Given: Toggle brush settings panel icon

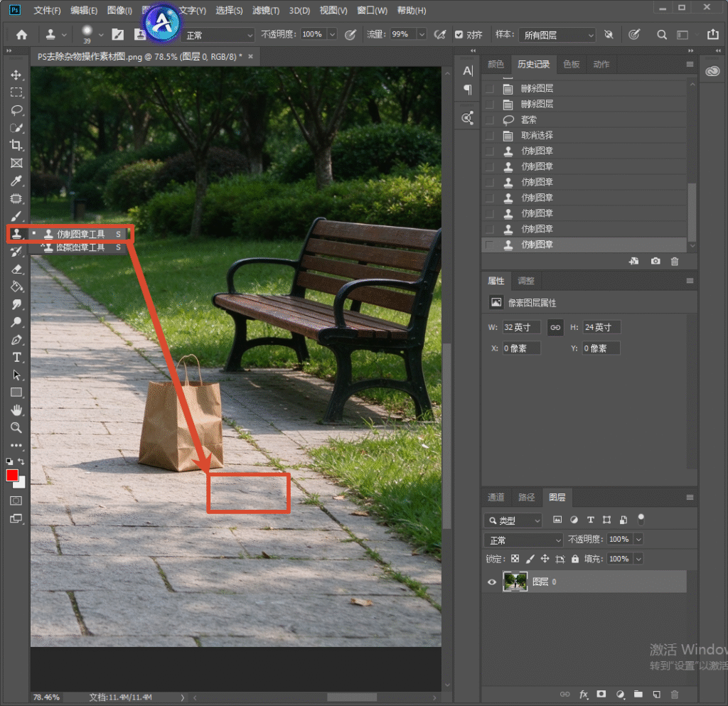Looking at the screenshot, I should (x=118, y=35).
